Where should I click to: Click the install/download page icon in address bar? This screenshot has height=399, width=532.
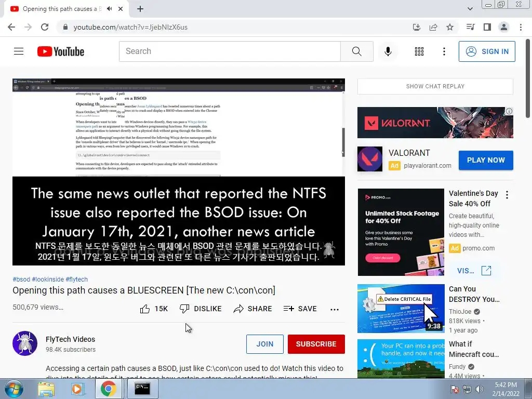point(417,27)
